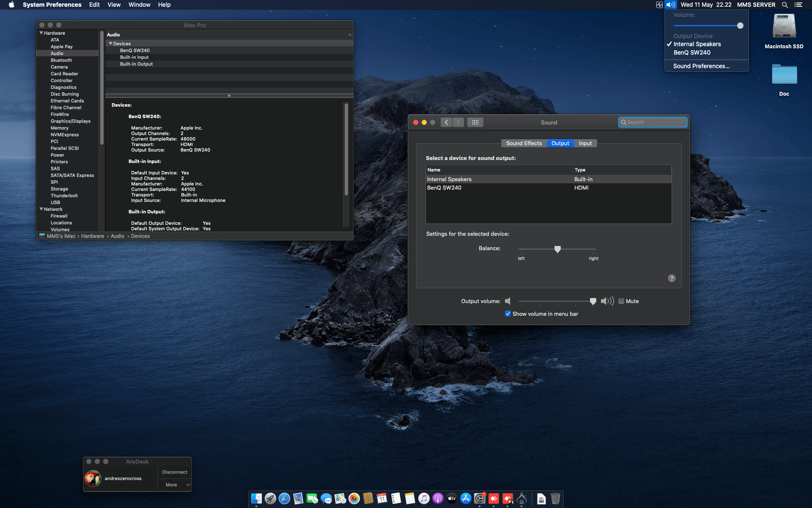Collapse the Hardware section in the sidebar
Viewport: 812px width, 508px height.
click(x=41, y=33)
